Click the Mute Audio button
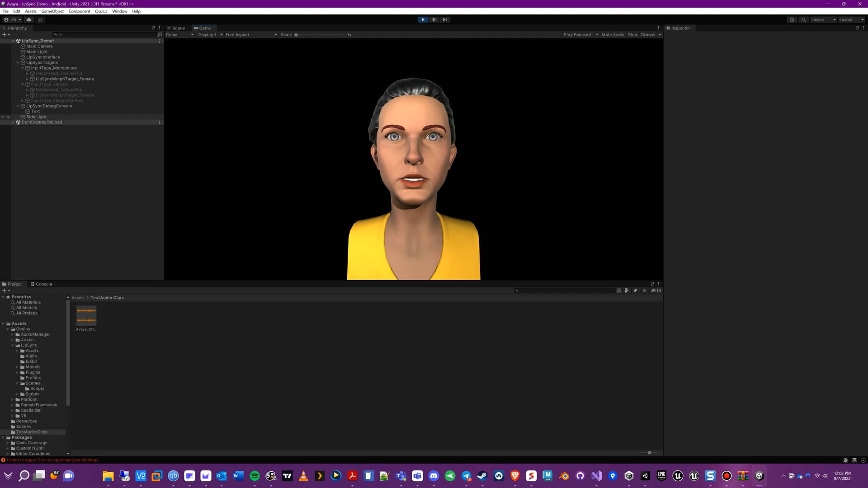The width and height of the screenshot is (868, 488). click(x=612, y=35)
